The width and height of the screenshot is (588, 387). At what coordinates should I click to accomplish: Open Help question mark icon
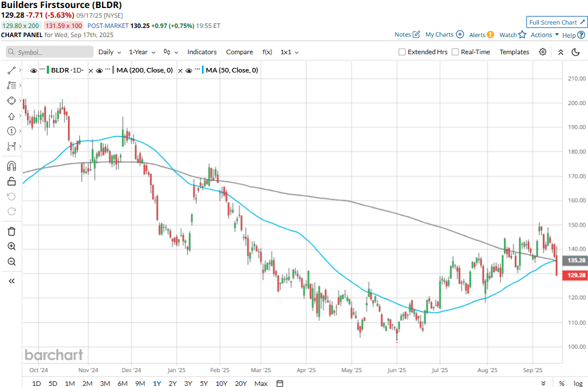point(581,35)
